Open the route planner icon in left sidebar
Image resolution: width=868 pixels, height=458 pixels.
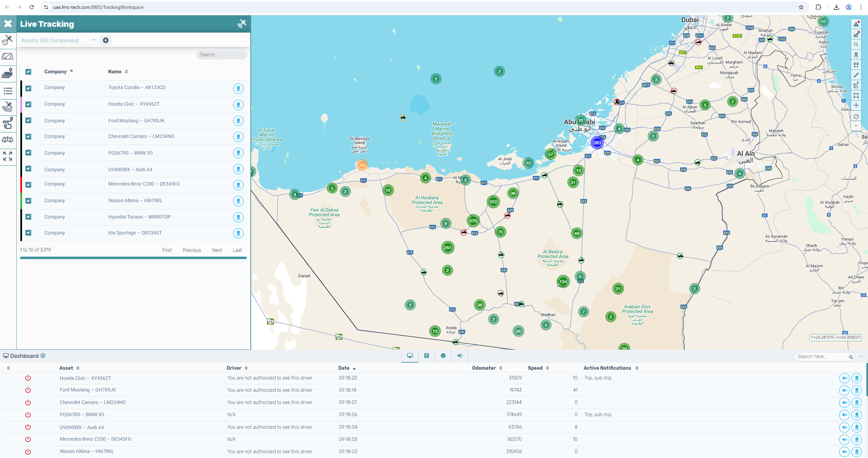pyautogui.click(x=8, y=123)
